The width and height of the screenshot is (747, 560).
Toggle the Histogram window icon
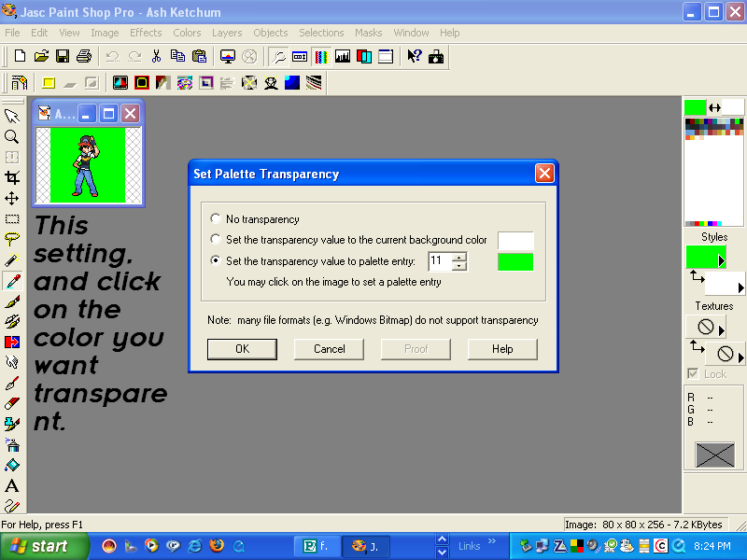[x=343, y=57]
